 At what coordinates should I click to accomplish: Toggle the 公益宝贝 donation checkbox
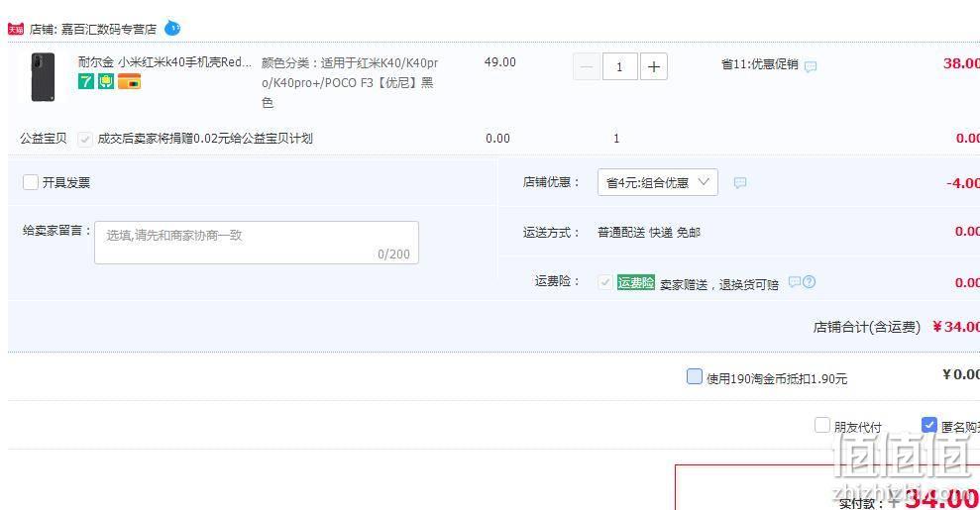point(85,139)
